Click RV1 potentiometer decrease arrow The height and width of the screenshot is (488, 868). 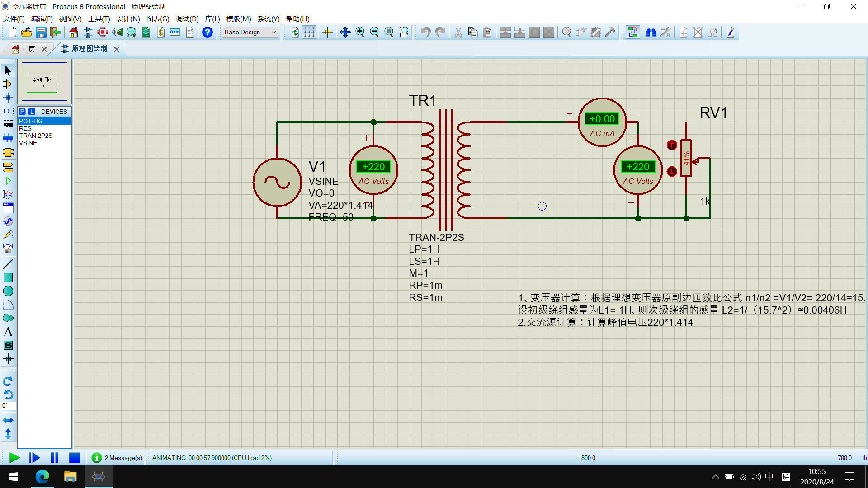click(x=672, y=171)
